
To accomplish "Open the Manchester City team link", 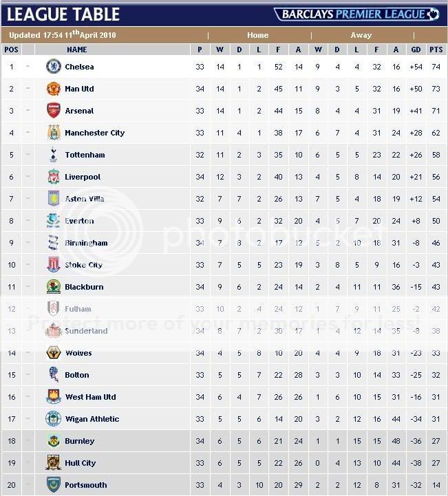I will pos(95,133).
